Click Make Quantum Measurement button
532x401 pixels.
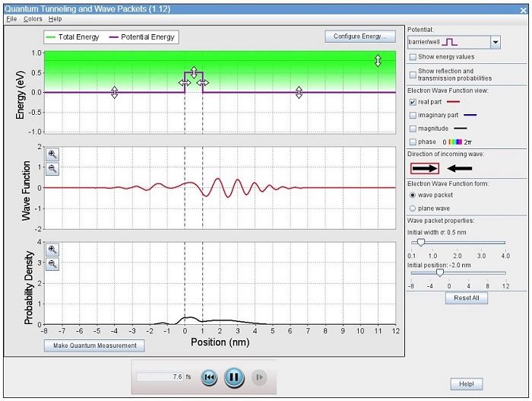pos(94,345)
